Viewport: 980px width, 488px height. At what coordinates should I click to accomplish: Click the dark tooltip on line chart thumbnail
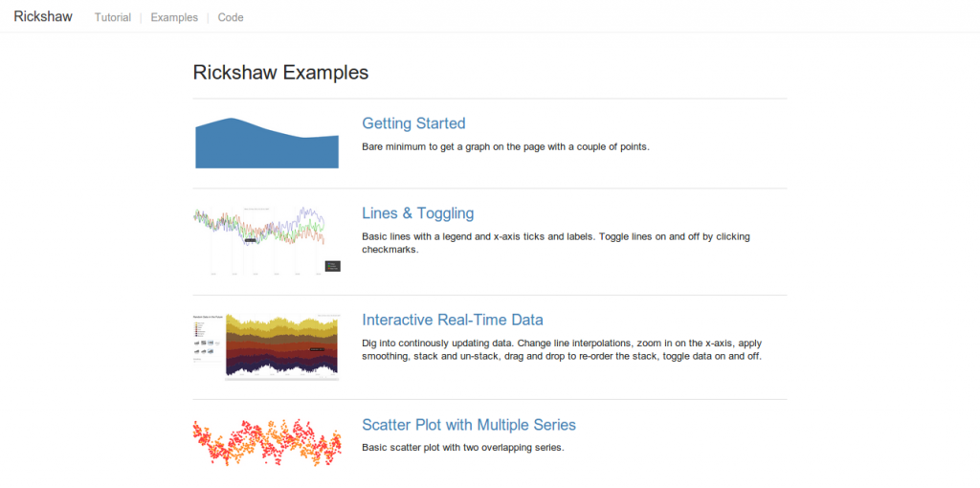(x=250, y=240)
